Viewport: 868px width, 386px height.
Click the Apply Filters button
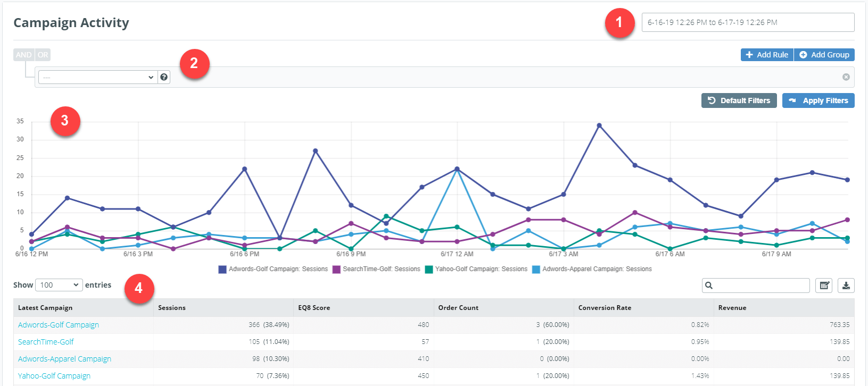[x=818, y=100]
